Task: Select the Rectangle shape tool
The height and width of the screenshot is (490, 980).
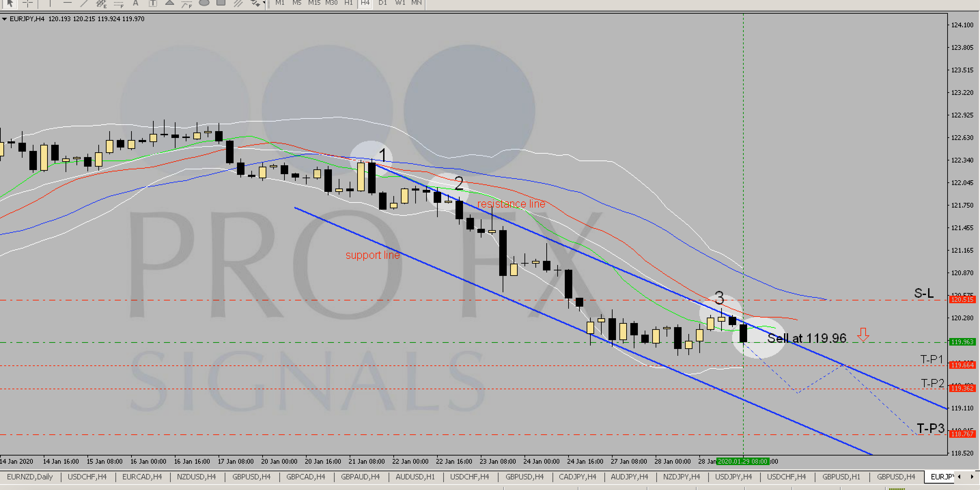Action: (221, 3)
